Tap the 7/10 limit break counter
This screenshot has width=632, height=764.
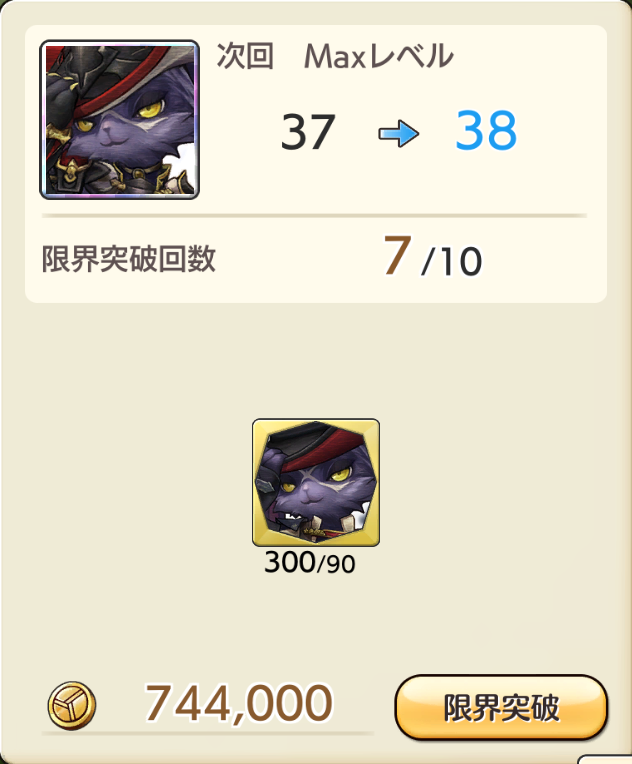pyautogui.click(x=433, y=257)
